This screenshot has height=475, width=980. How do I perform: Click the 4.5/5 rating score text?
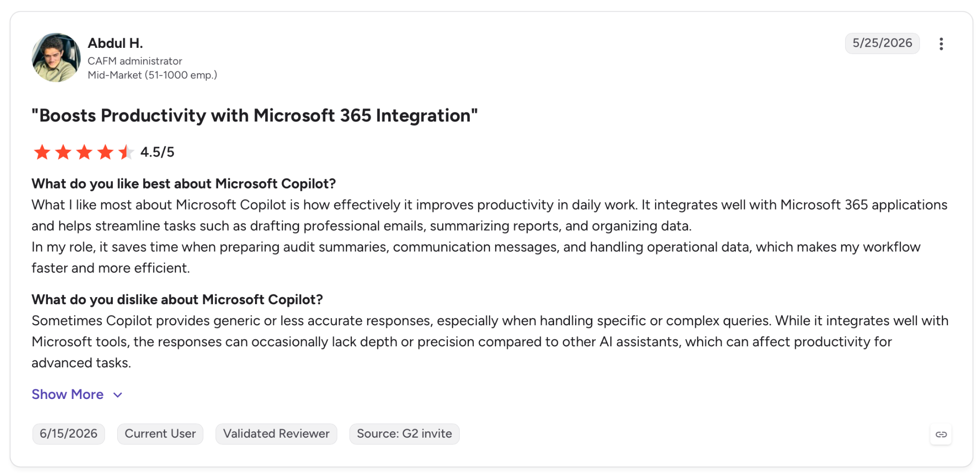(x=157, y=152)
